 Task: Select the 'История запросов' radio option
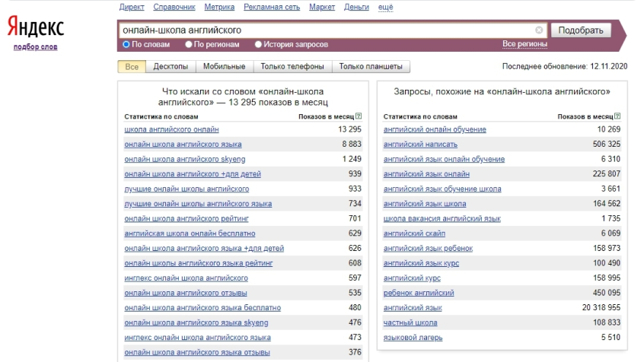tap(258, 44)
